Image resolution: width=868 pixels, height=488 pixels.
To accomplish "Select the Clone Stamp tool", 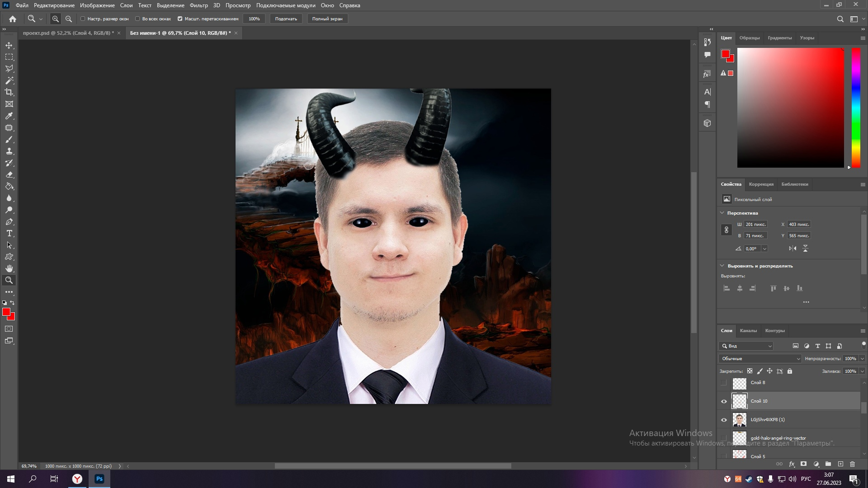I will click(x=9, y=151).
